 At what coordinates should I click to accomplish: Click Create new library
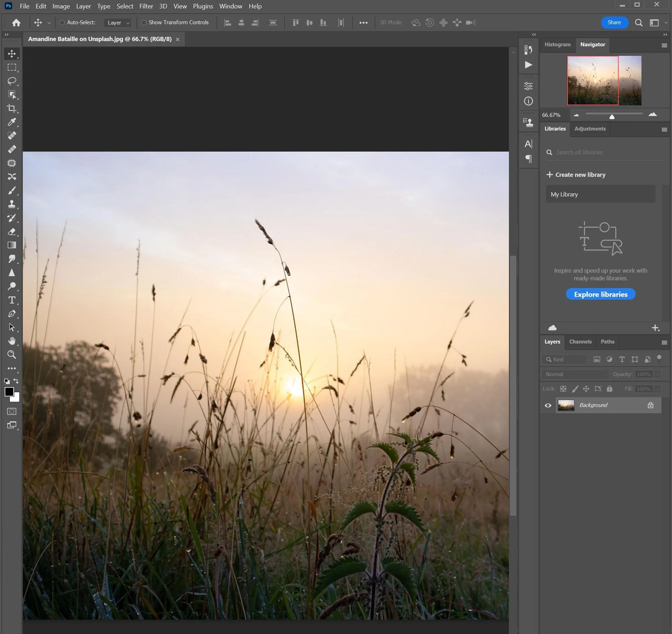[x=580, y=174]
